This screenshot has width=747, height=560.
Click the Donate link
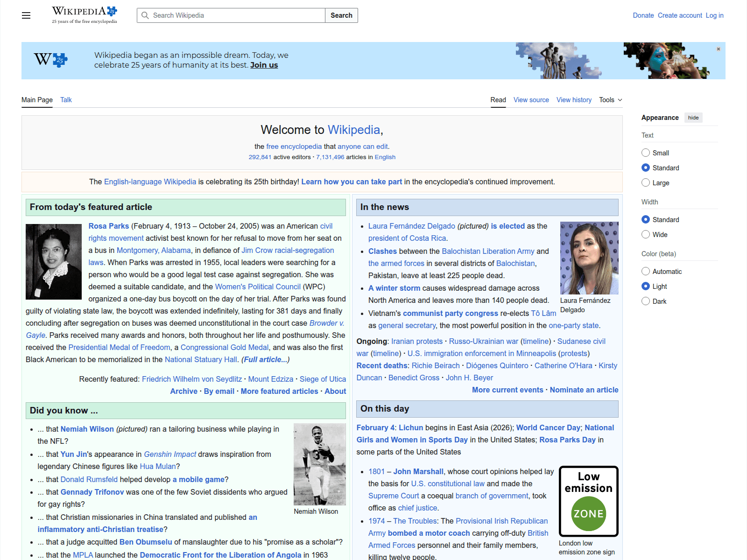643,15
